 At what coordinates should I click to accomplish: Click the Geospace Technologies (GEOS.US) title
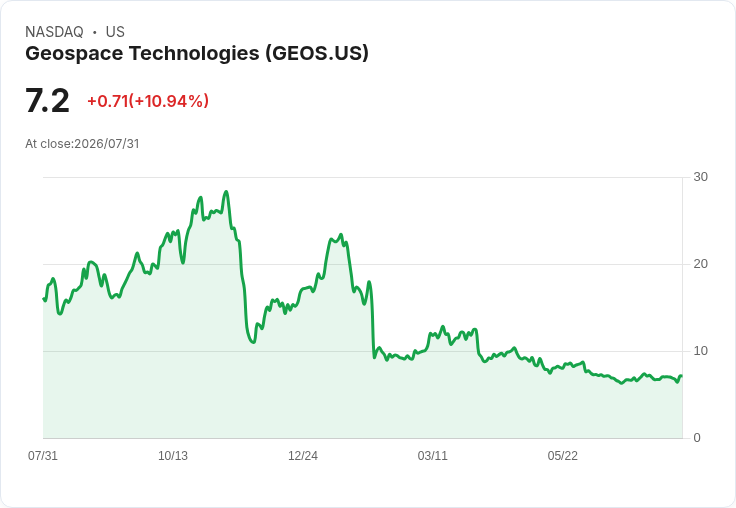tap(197, 54)
